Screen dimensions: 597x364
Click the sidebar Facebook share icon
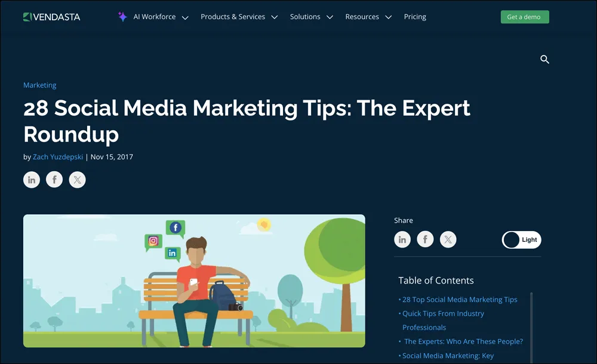click(x=425, y=239)
